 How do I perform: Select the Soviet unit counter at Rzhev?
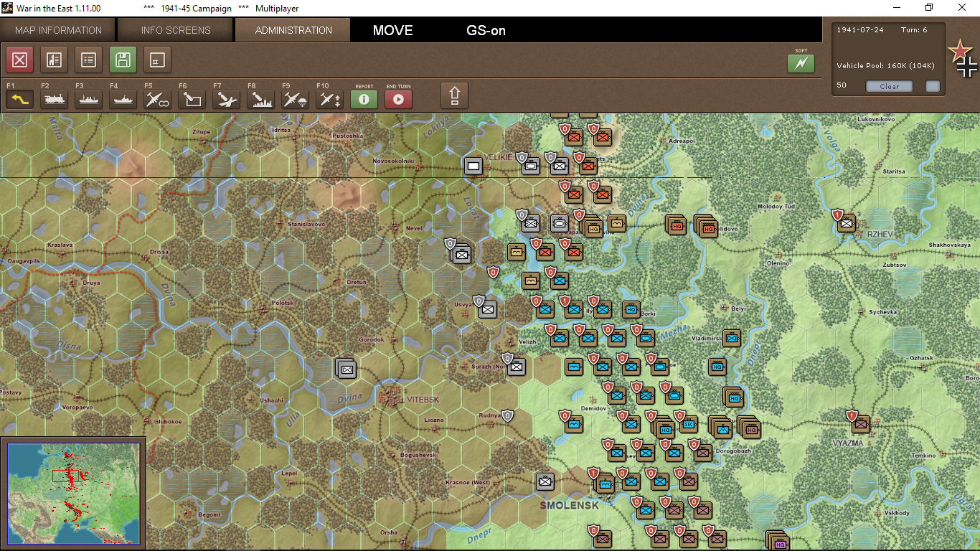tap(846, 223)
